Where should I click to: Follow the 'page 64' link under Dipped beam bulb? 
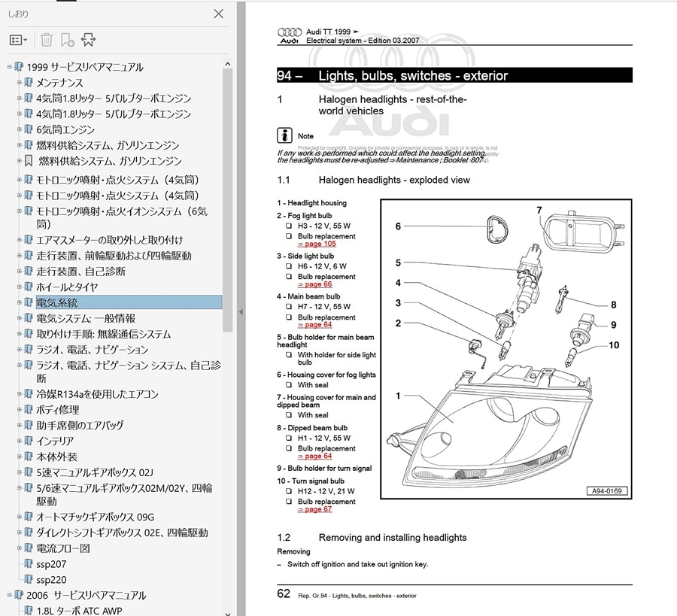[315, 457]
